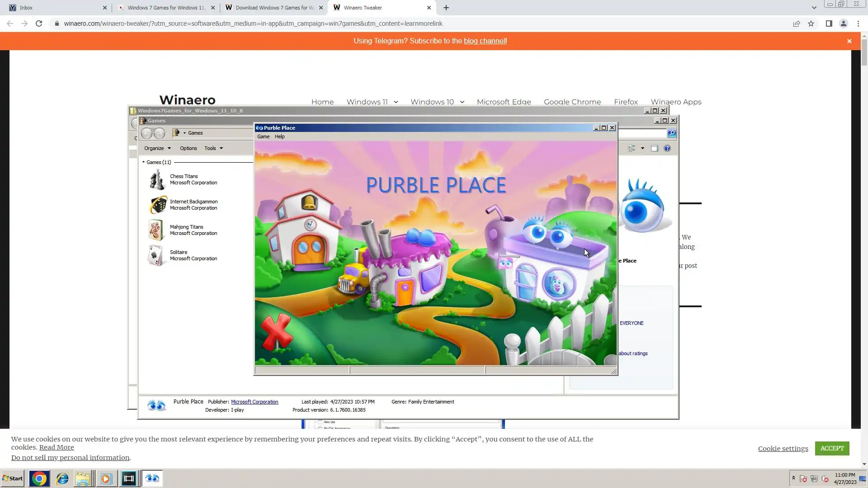The width and height of the screenshot is (868, 488).
Task: Click the ACCEPT cookies button
Action: click(832, 448)
